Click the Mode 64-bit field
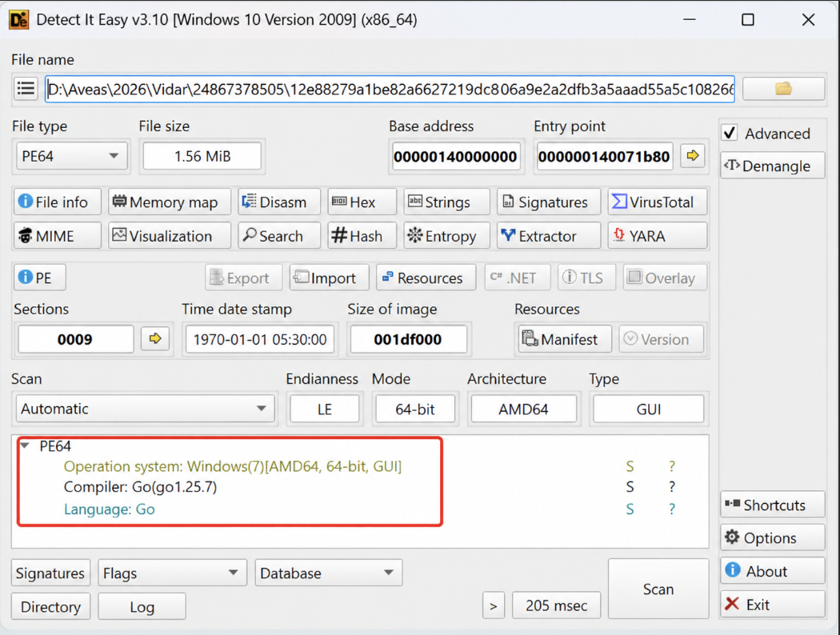Screen dimensions: 840x635 415,409
